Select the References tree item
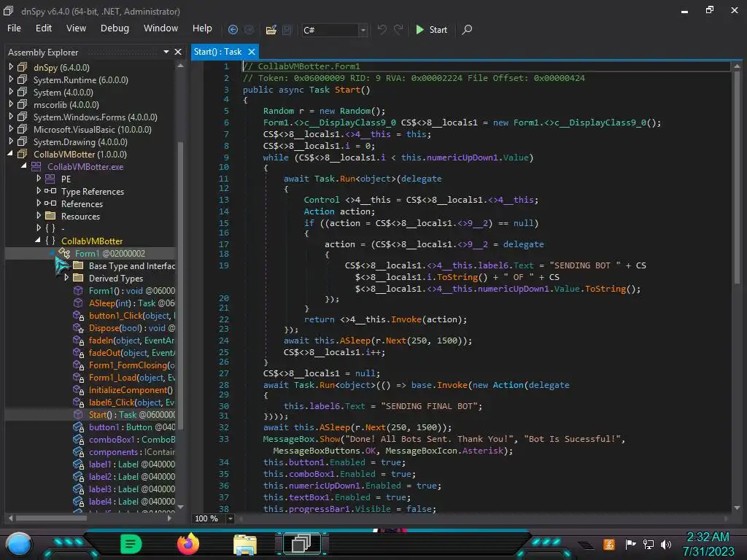Image resolution: width=747 pixels, height=560 pixels. pos(82,204)
